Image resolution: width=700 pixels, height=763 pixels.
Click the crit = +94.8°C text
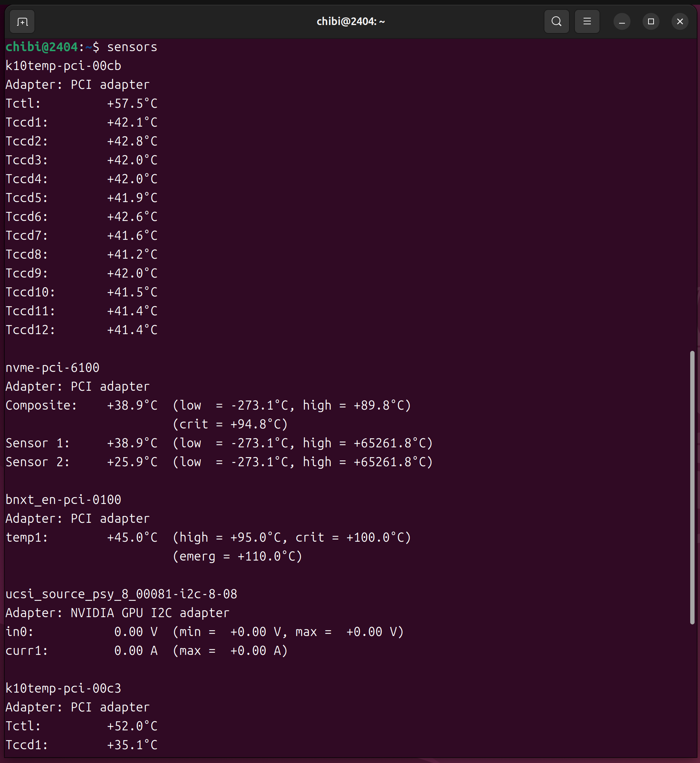(x=230, y=424)
